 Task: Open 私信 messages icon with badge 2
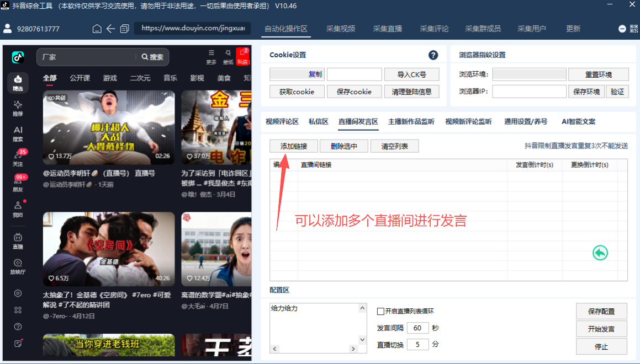coord(243,57)
